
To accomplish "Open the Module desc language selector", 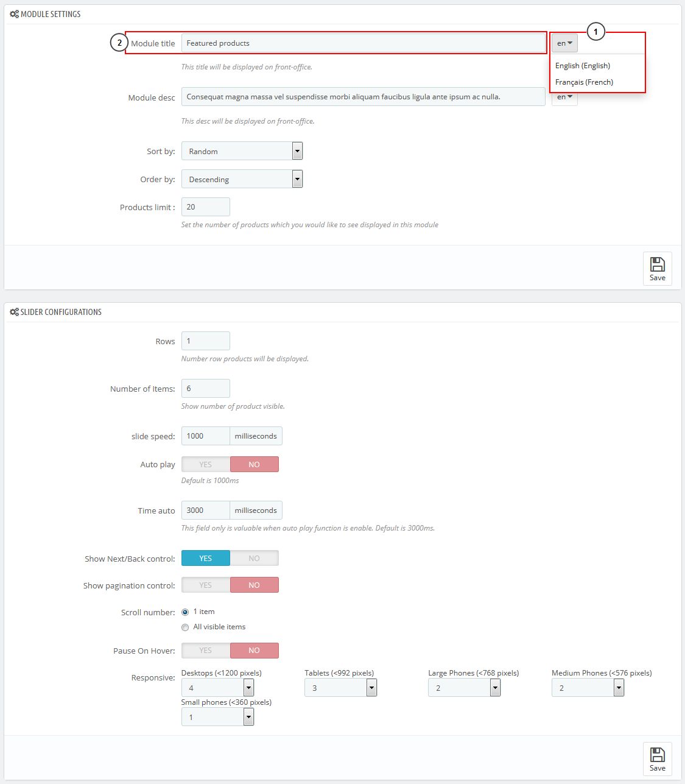I will pyautogui.click(x=564, y=99).
